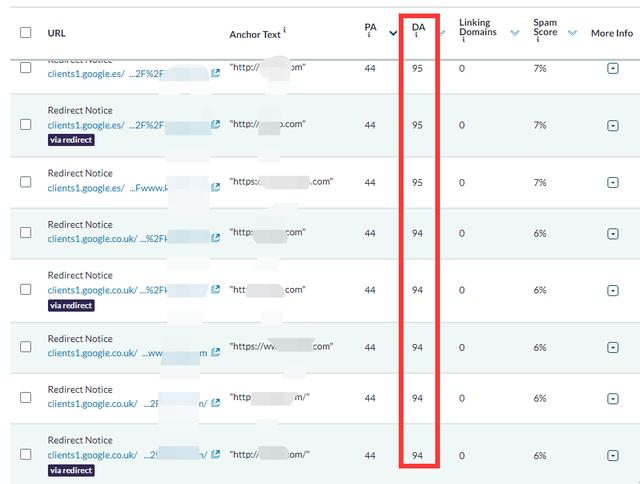The height and width of the screenshot is (484, 640).
Task: Click info icon next to Anchor Text header
Action: (284, 30)
